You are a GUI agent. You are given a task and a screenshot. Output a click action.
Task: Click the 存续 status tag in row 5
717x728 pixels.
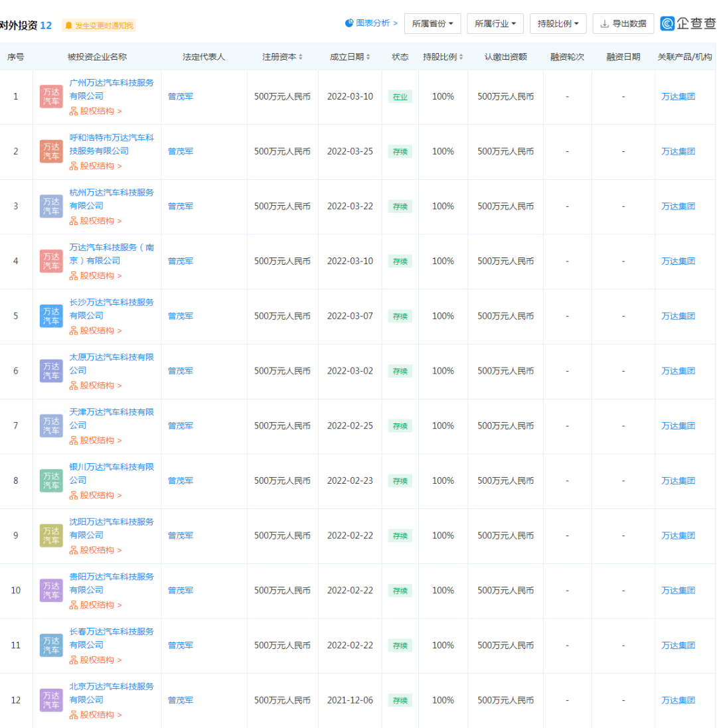tap(400, 316)
